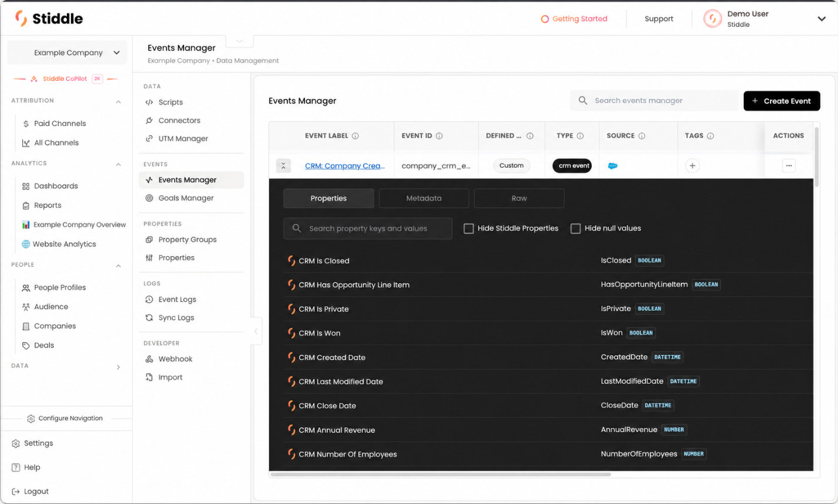Click the Create Event button
Viewport: 838px width, 504px height.
pyautogui.click(x=782, y=101)
